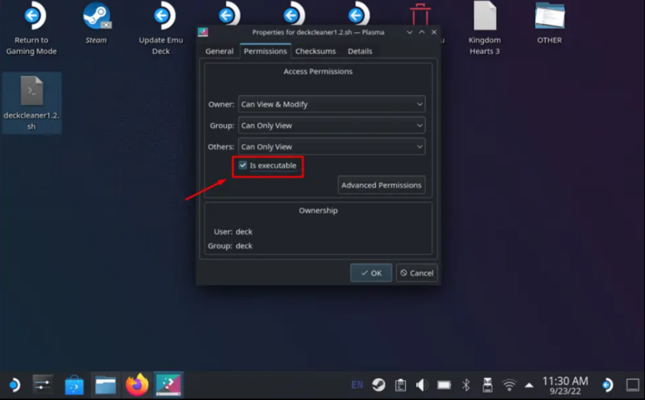645x400 pixels.
Task: Switch to the General tab
Action: (x=219, y=51)
